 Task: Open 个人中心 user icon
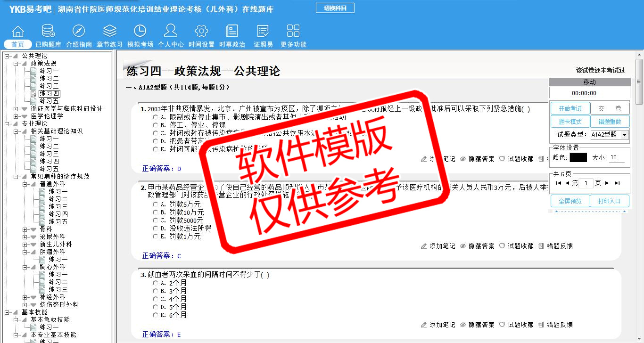pyautogui.click(x=171, y=32)
